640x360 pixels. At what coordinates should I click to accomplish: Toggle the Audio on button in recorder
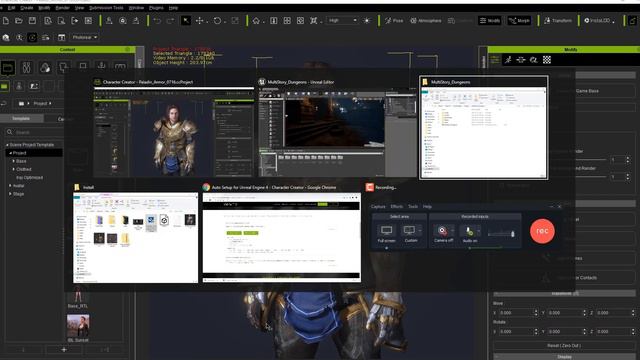tap(469, 234)
